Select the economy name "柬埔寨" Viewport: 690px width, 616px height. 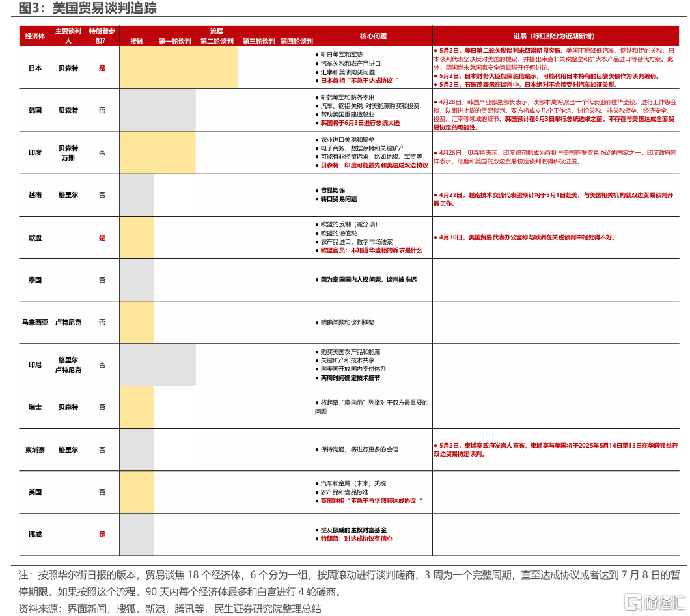35,449
